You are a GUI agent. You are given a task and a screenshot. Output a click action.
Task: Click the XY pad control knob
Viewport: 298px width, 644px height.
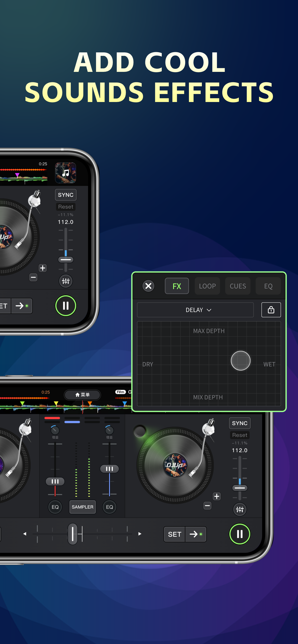click(240, 360)
